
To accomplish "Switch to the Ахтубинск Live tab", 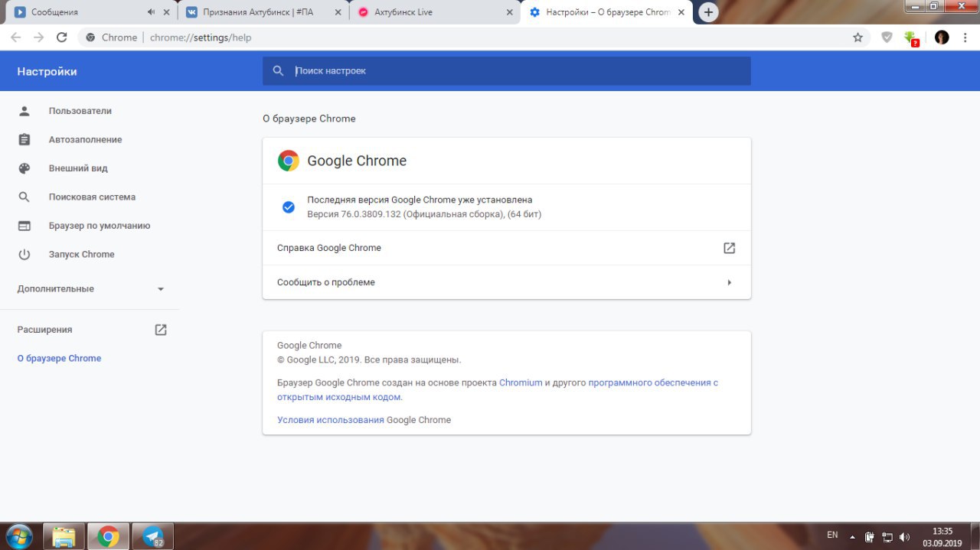I will pyautogui.click(x=429, y=12).
